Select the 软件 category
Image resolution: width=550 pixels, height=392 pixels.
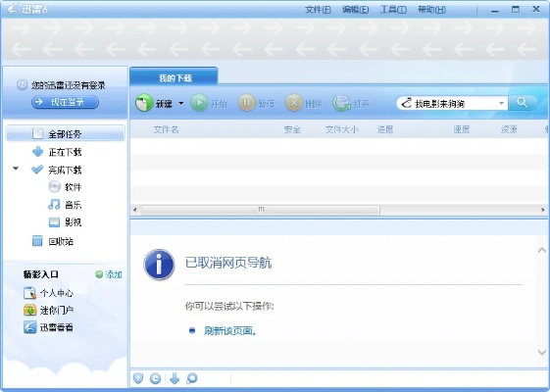73,187
